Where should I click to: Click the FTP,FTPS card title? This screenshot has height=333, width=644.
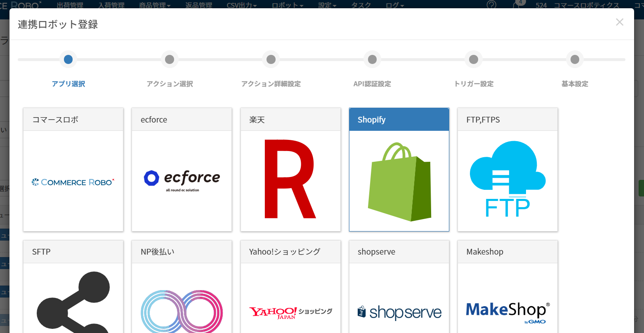[483, 120]
